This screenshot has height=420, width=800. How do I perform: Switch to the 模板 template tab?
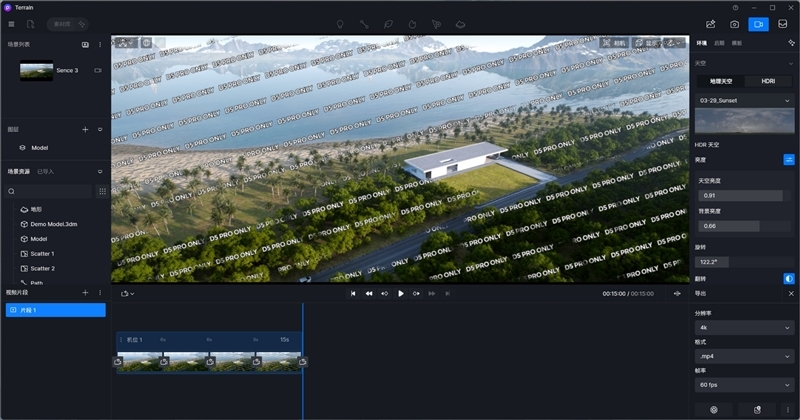tap(737, 43)
